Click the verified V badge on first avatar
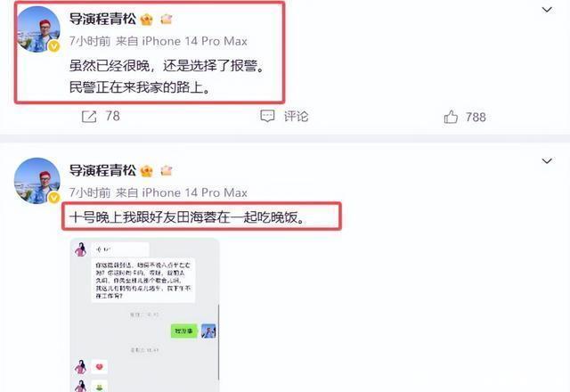 54,46
